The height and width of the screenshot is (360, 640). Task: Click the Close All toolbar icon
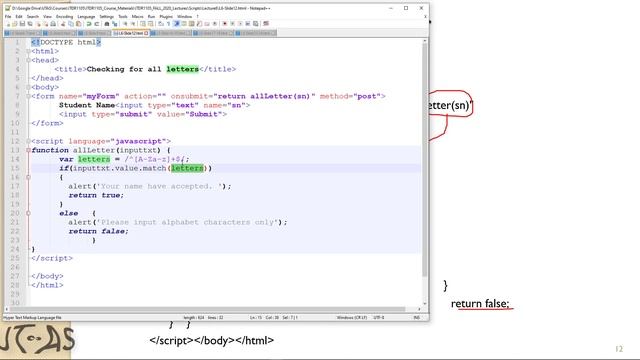point(45,24)
